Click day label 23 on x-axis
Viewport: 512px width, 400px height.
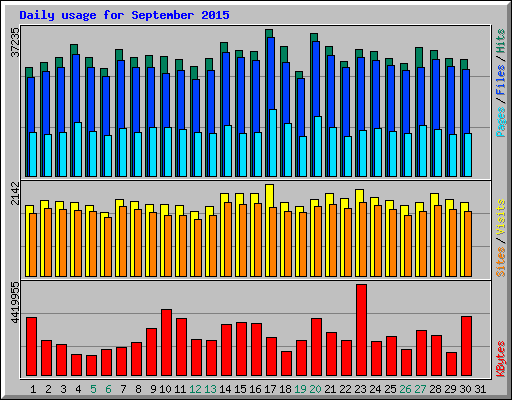click(360, 389)
